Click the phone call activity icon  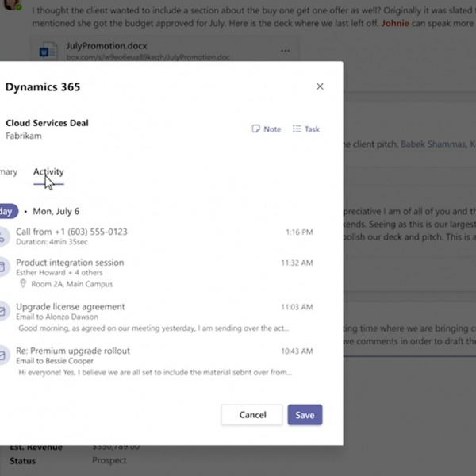click(4, 236)
